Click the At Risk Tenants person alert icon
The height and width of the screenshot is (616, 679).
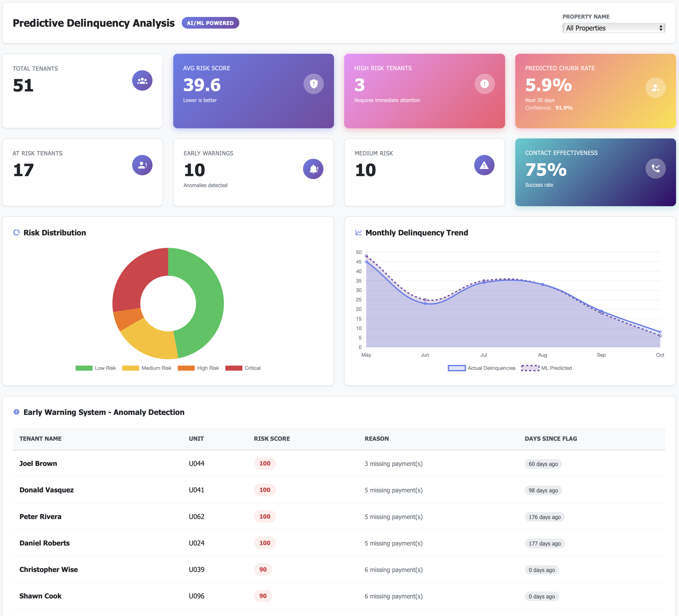point(142,165)
